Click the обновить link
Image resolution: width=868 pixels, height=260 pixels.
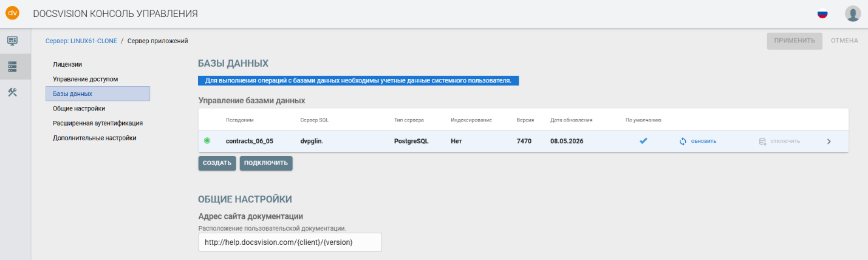tap(703, 141)
